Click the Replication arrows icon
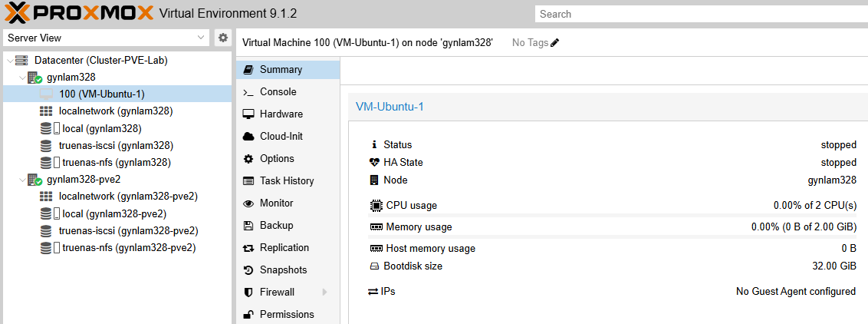This screenshot has height=324, width=868. point(248,248)
